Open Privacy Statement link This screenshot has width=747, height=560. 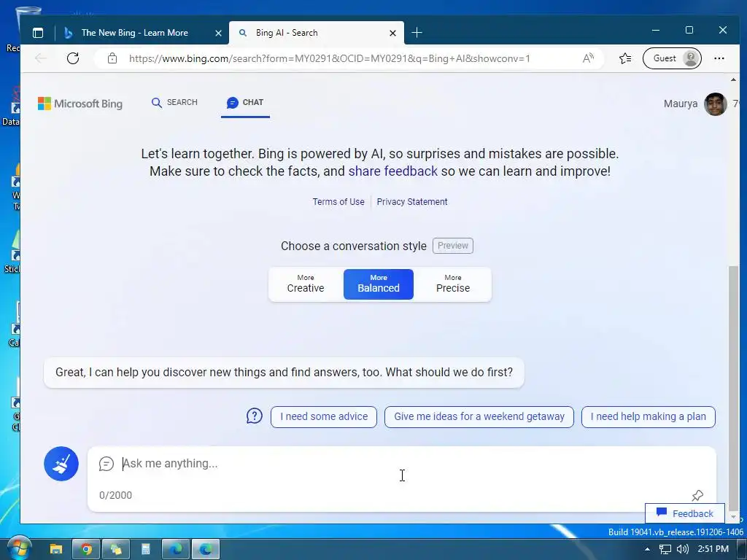click(x=412, y=201)
